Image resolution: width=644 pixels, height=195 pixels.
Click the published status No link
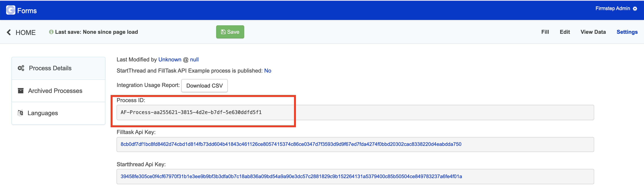click(x=268, y=71)
